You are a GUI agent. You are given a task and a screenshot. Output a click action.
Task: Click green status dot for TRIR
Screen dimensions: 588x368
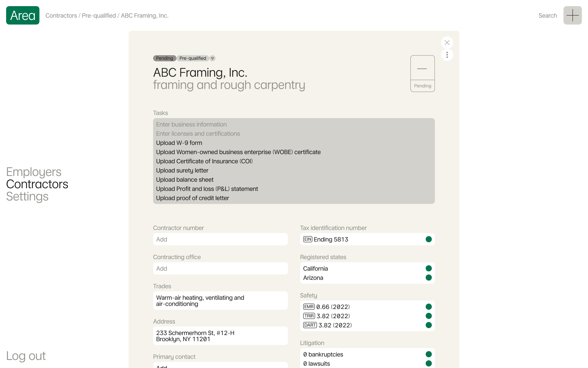coord(429,316)
